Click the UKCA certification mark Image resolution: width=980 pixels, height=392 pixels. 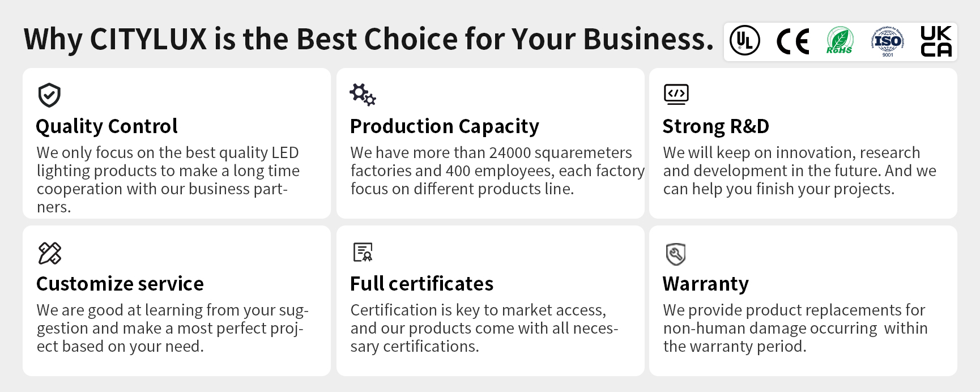[936, 41]
